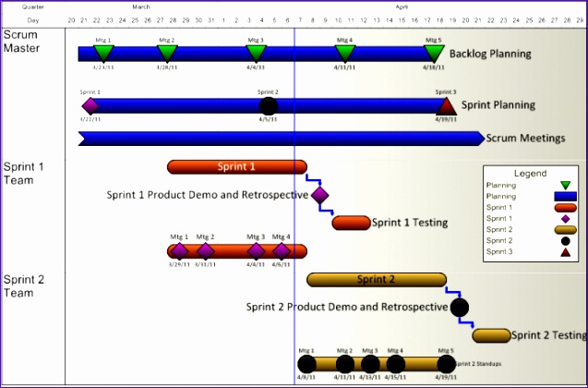
Task: Click the Sprint 3 text in Legend
Action: click(499, 252)
